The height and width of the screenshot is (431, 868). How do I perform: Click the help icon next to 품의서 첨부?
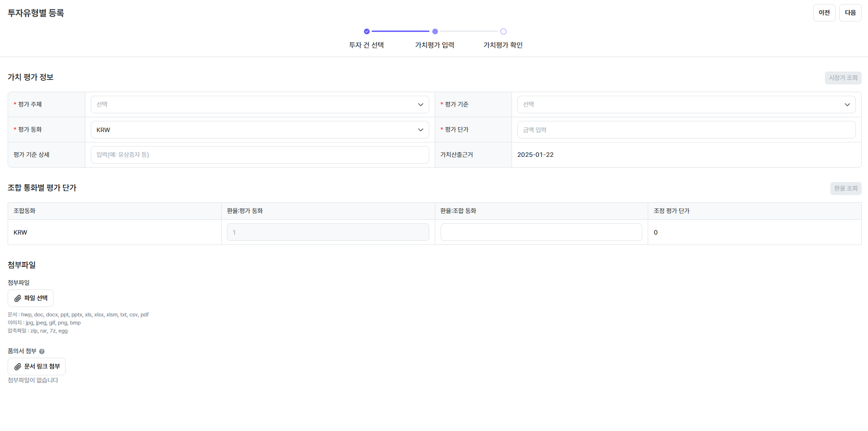point(42,351)
